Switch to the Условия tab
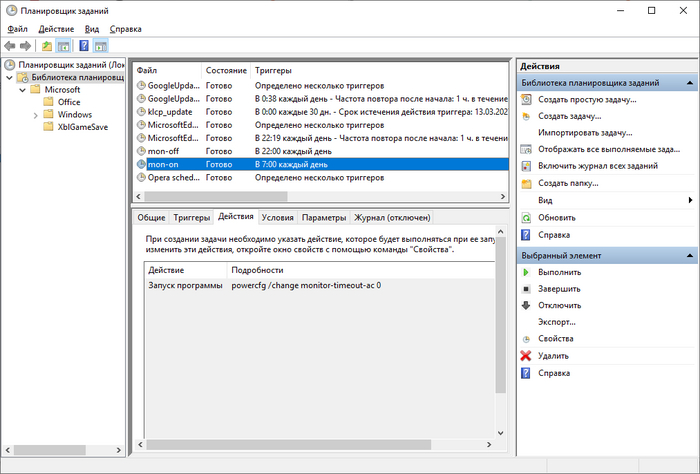This screenshot has height=474, width=700. (x=278, y=218)
